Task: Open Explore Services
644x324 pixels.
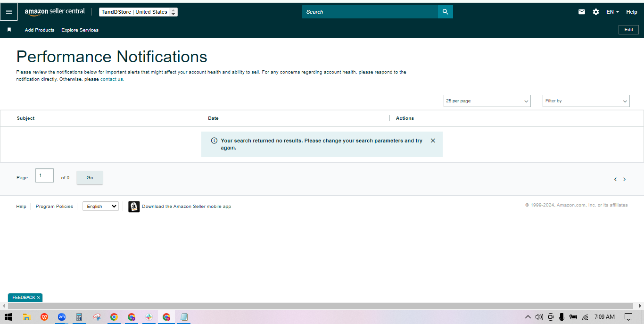Action: click(x=80, y=30)
